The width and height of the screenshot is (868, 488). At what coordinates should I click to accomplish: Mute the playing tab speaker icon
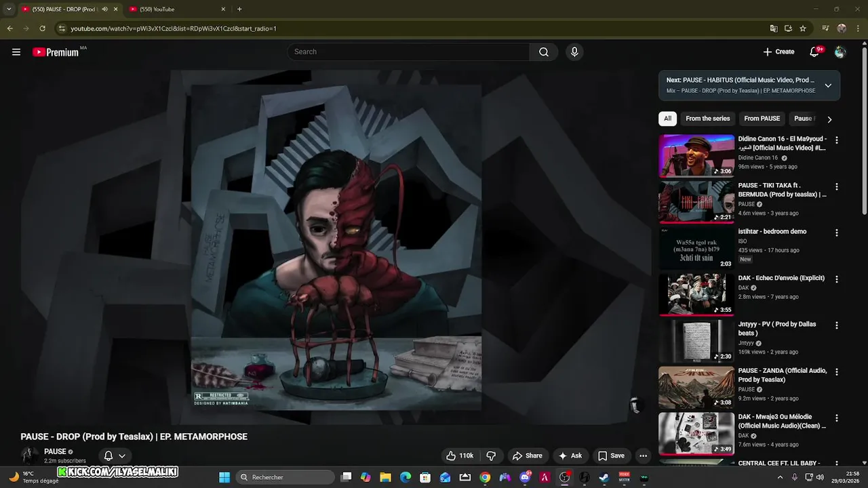point(104,9)
